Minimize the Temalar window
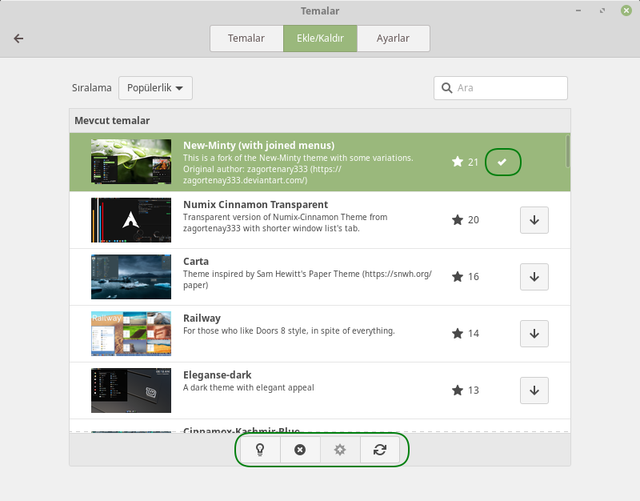This screenshot has width=640, height=501. tap(578, 11)
